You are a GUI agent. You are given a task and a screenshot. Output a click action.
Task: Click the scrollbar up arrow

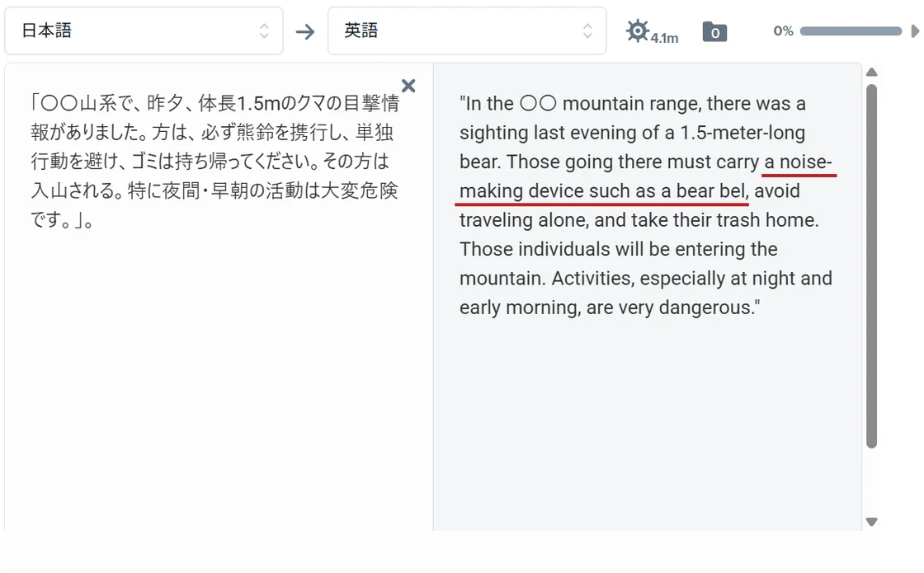[871, 73]
